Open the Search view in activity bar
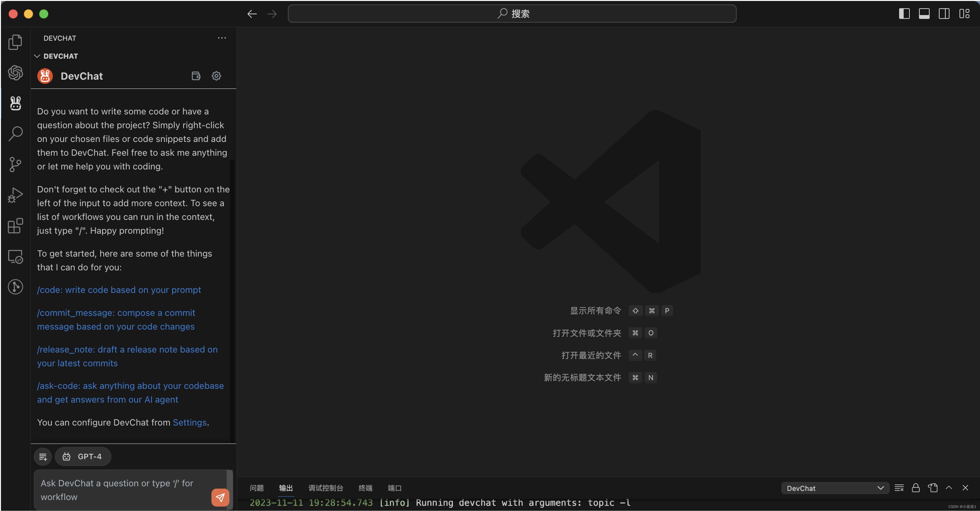 (x=15, y=134)
